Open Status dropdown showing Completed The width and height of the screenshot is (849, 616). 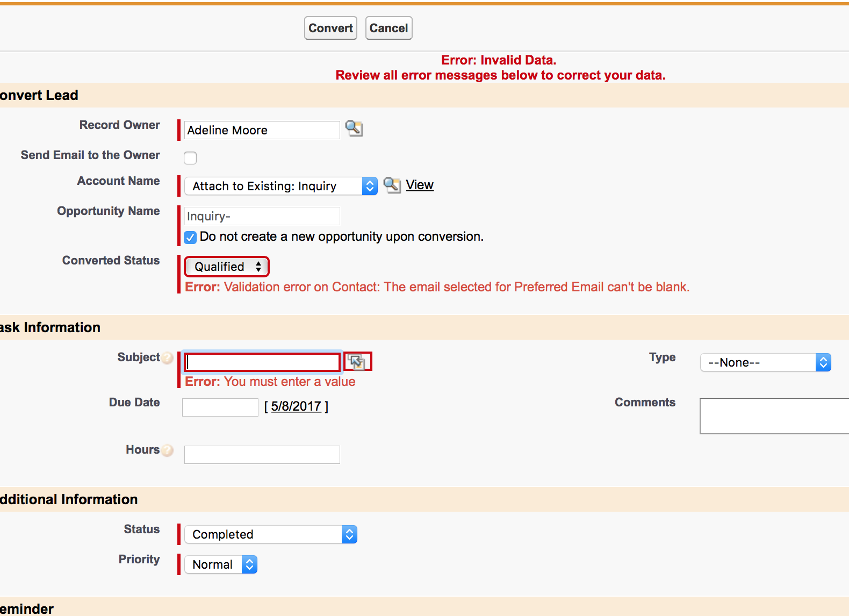pyautogui.click(x=270, y=534)
